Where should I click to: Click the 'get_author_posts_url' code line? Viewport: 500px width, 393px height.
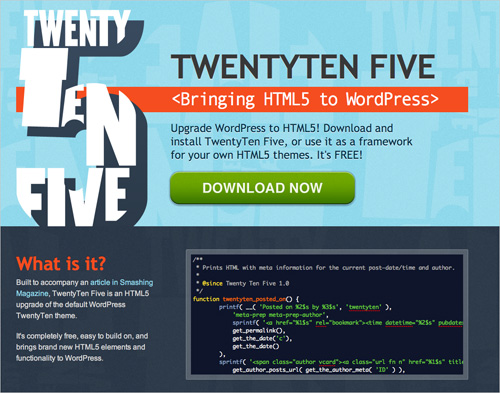click(318, 370)
